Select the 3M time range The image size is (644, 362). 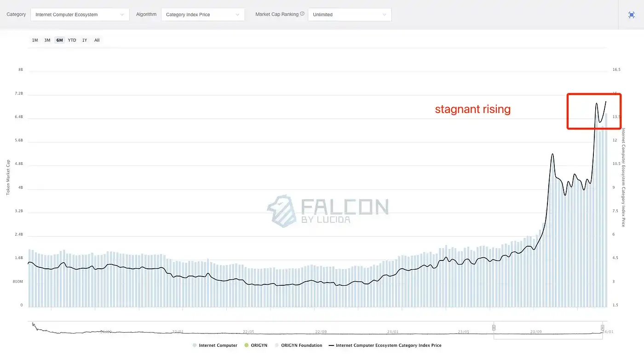click(x=47, y=40)
